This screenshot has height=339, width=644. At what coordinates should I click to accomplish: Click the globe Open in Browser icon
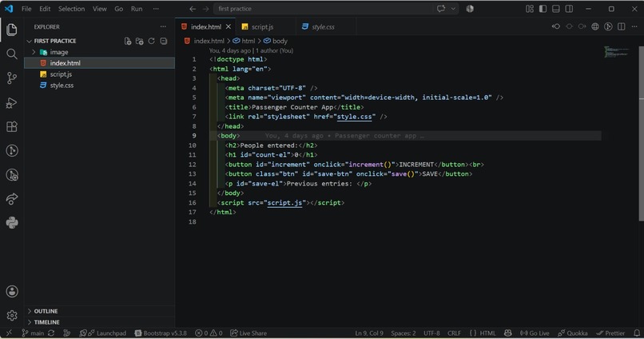coord(595,26)
